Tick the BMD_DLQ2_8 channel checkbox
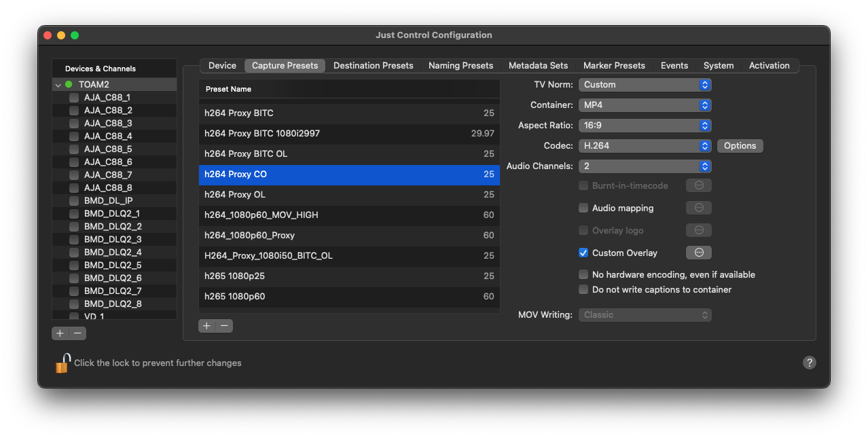 coord(74,304)
